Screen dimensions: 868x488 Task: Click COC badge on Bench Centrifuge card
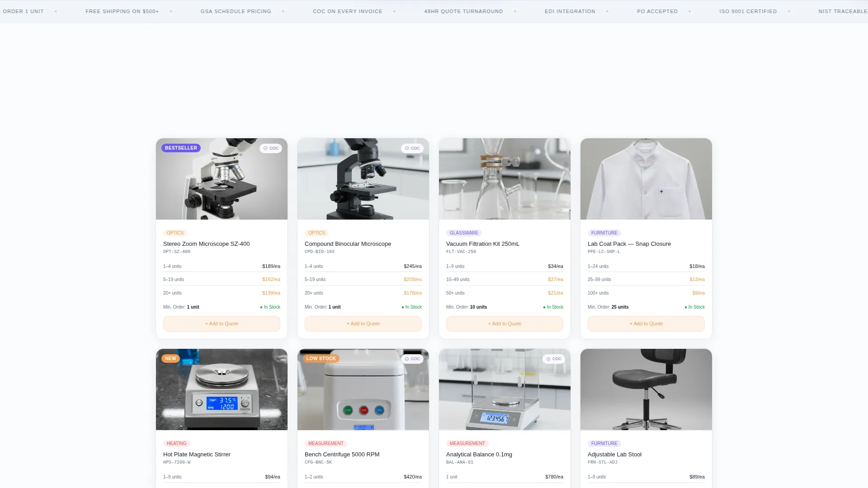click(412, 359)
